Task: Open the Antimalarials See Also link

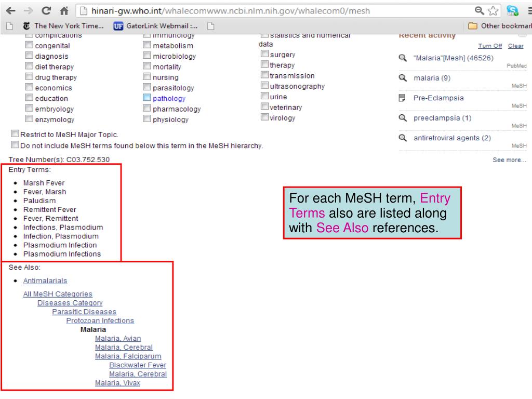Action: [x=45, y=281]
